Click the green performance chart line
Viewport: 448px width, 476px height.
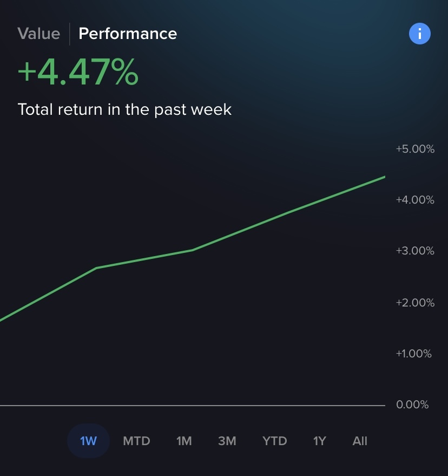(x=193, y=250)
